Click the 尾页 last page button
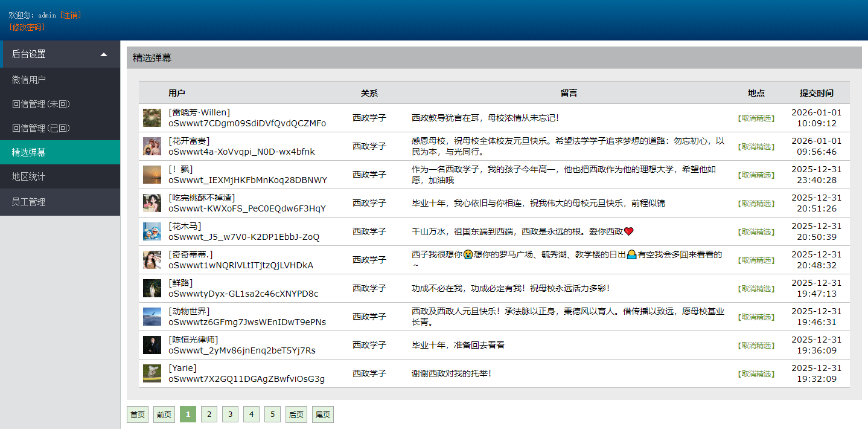 pyautogui.click(x=322, y=414)
